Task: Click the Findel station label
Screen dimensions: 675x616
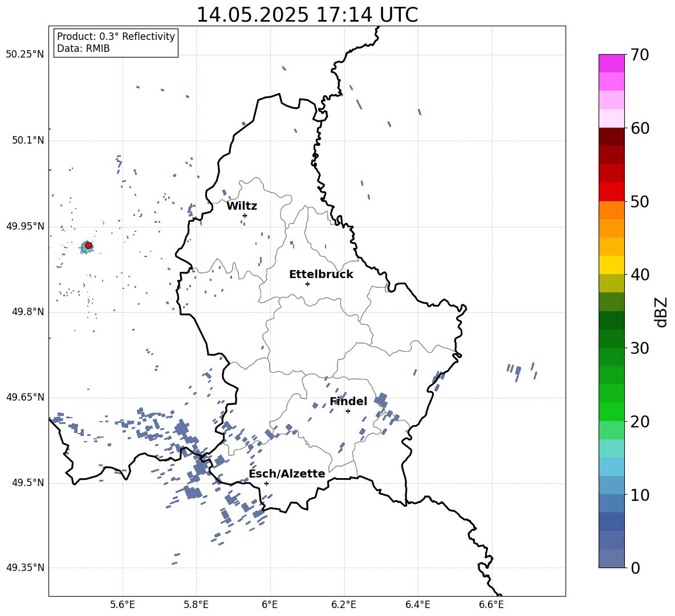Action: point(348,401)
